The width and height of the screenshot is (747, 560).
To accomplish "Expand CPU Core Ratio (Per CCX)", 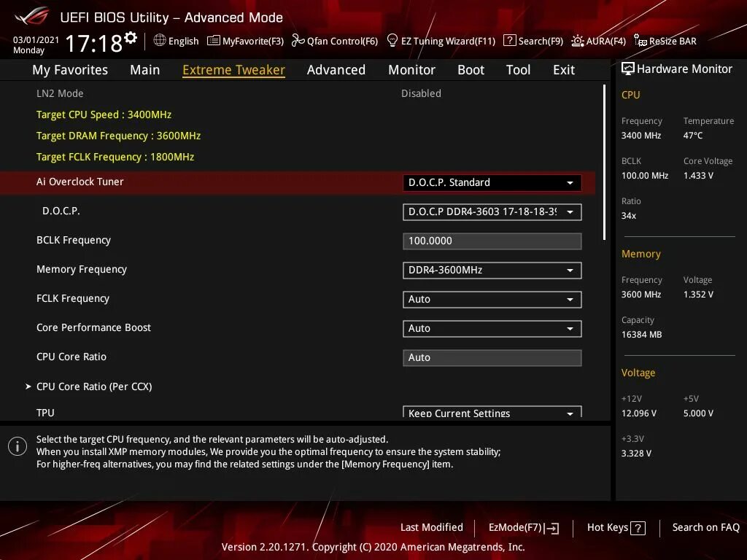I will [94, 386].
